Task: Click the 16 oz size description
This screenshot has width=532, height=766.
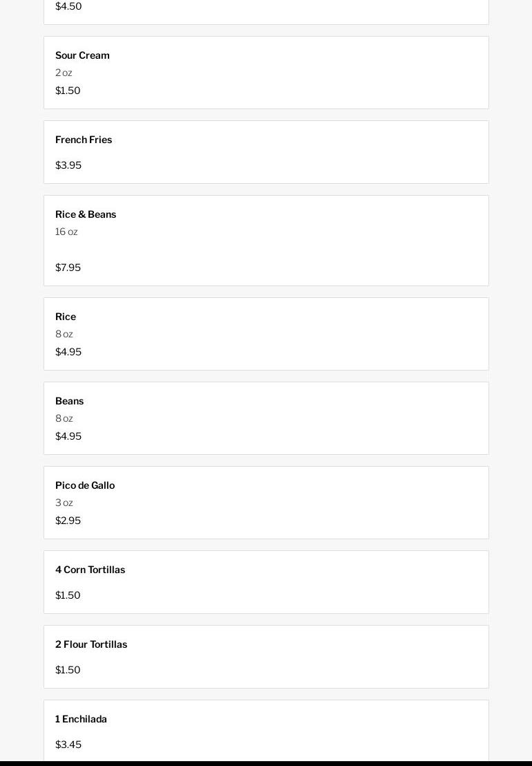Action: 66,232
